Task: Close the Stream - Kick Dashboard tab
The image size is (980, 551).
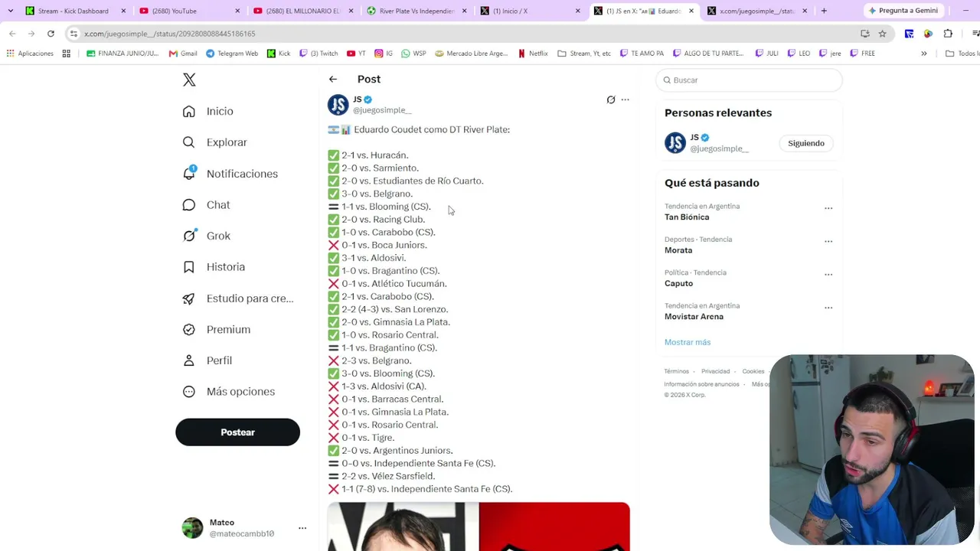Action: [123, 11]
